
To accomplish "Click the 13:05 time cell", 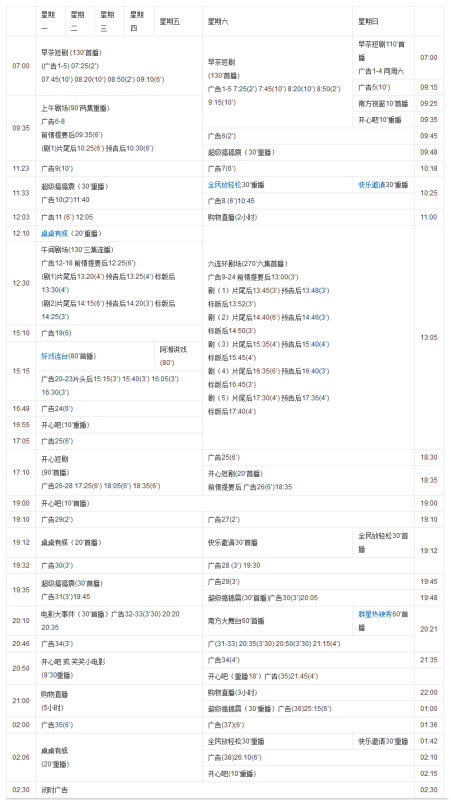I will pos(429,337).
